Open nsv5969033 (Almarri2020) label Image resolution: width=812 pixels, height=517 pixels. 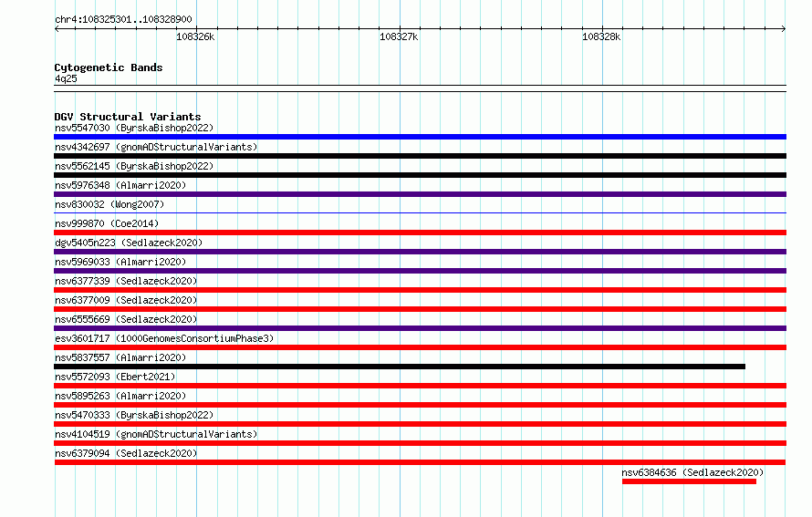[x=120, y=262]
